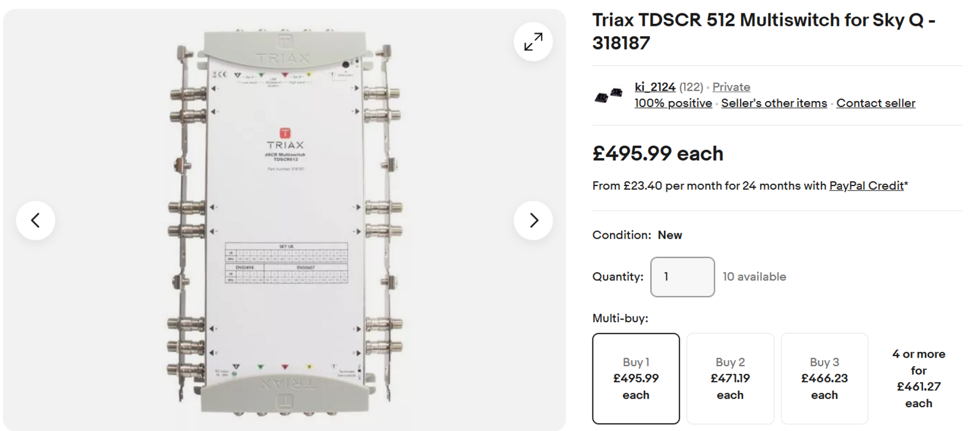View Seller's other items

pyautogui.click(x=774, y=103)
